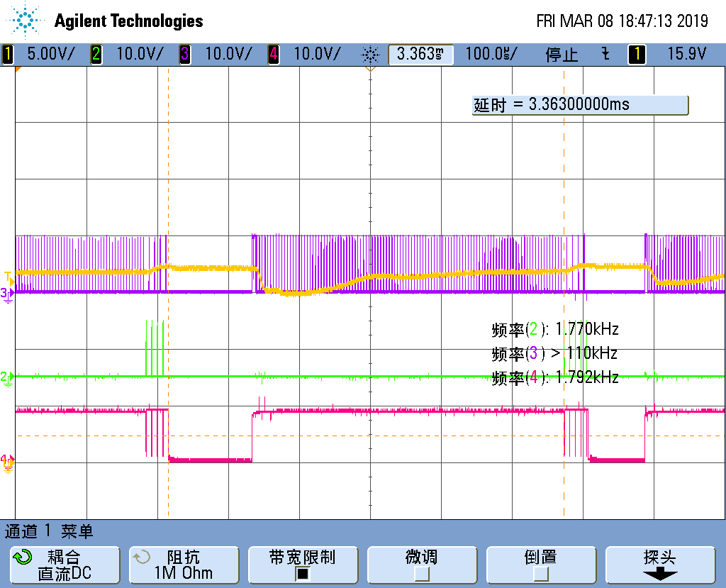Cycle the 耦合 coupling DC option
Screen dimensions: 726x588
[65, 565]
